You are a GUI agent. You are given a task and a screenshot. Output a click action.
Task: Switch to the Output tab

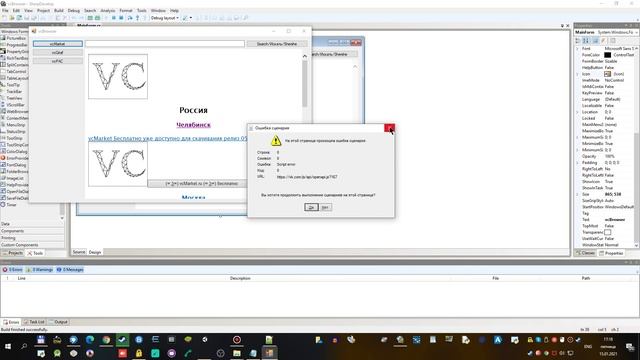[x=58, y=322]
